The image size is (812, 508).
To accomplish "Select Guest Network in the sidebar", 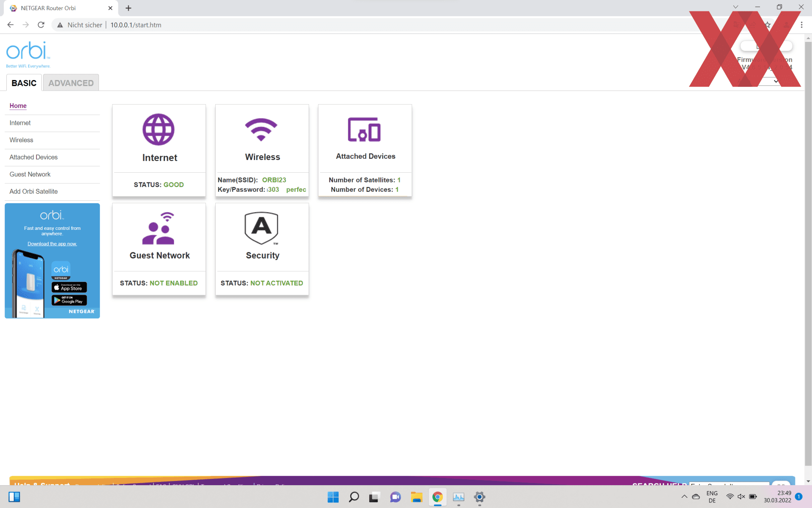I will [30, 174].
